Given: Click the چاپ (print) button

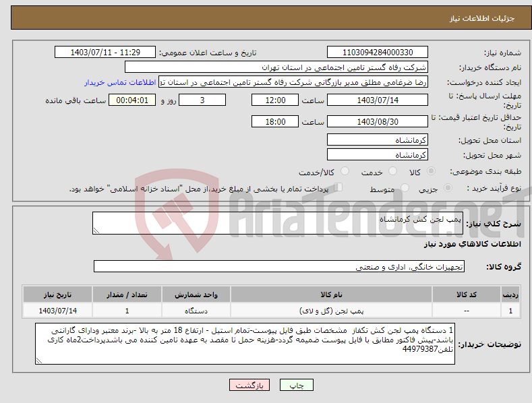Looking at the screenshot, I should click(x=296, y=385).
